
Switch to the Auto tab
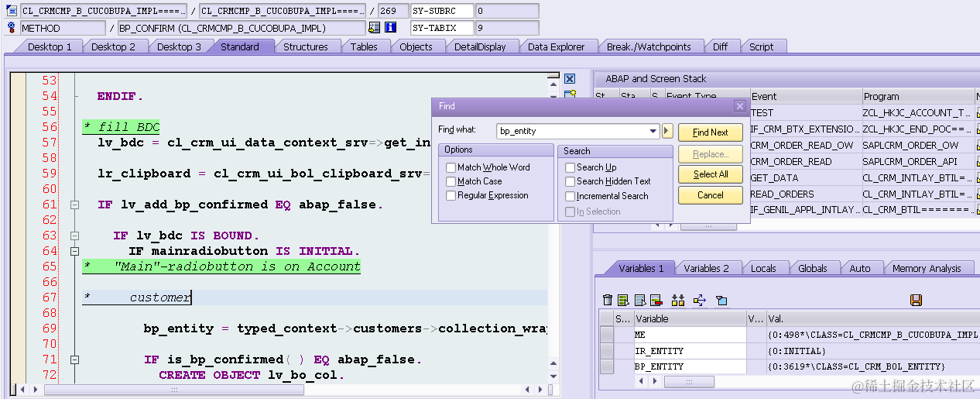[860, 268]
